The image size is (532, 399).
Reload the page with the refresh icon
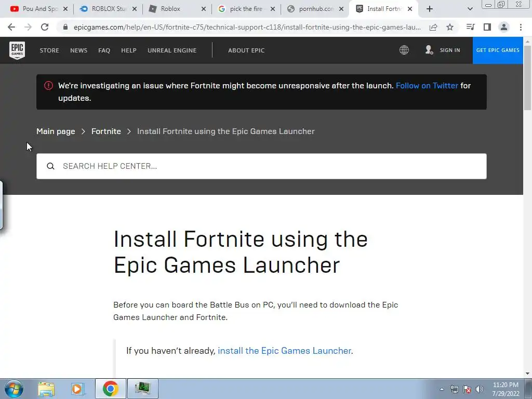pyautogui.click(x=45, y=27)
